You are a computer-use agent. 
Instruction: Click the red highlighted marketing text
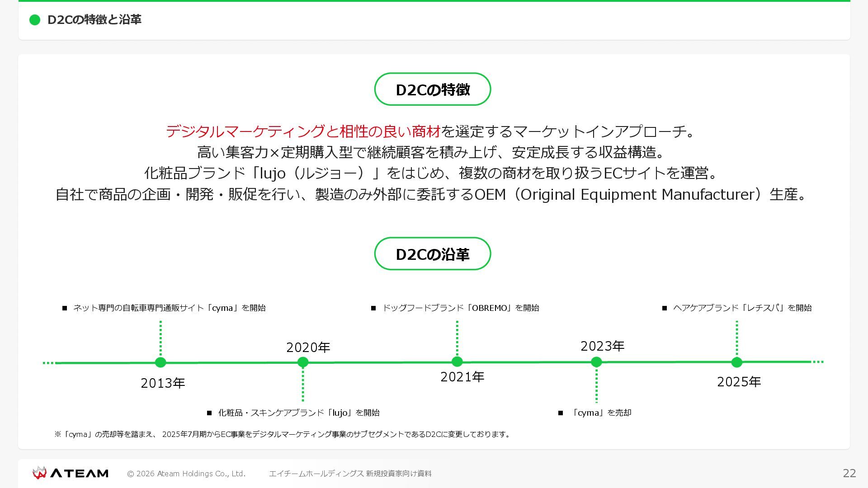[303, 131]
